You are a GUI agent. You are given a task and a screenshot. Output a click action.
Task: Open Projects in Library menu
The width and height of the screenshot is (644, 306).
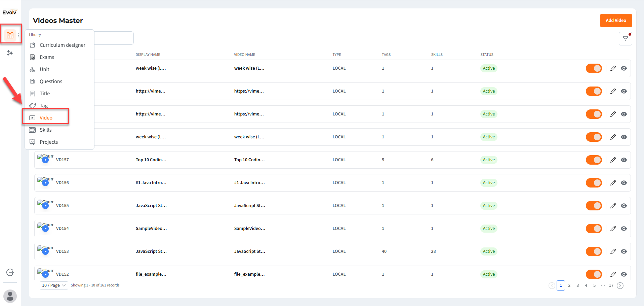coord(59,142)
